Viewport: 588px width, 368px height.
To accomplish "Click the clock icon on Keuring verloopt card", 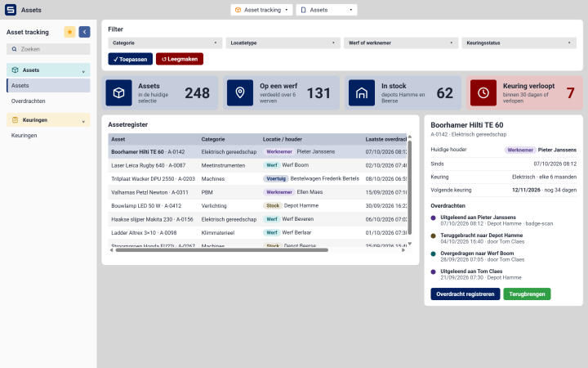I will [483, 92].
